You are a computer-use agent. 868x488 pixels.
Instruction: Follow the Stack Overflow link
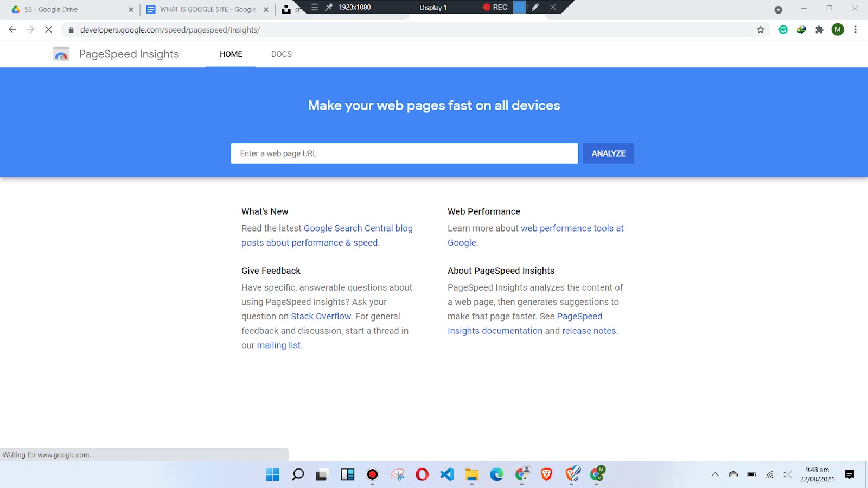pos(321,316)
